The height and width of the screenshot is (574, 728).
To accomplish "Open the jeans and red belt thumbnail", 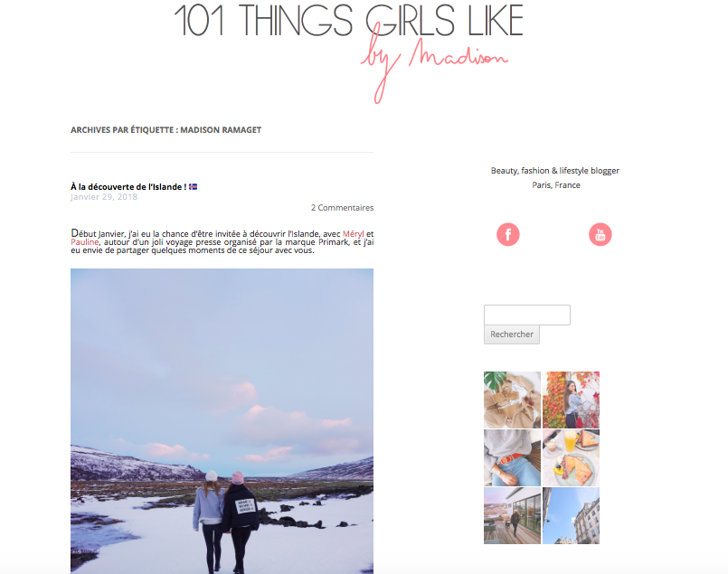I will 512,457.
